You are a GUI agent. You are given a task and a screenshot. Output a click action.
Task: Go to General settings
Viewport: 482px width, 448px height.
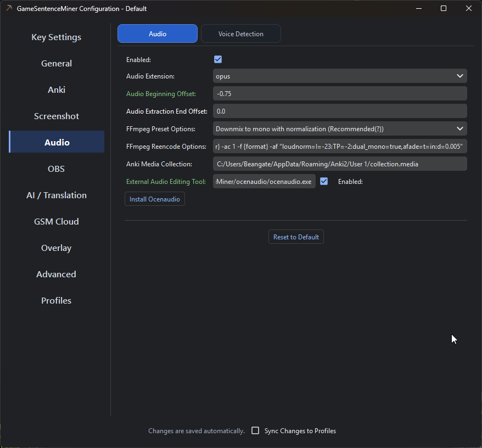(56, 63)
